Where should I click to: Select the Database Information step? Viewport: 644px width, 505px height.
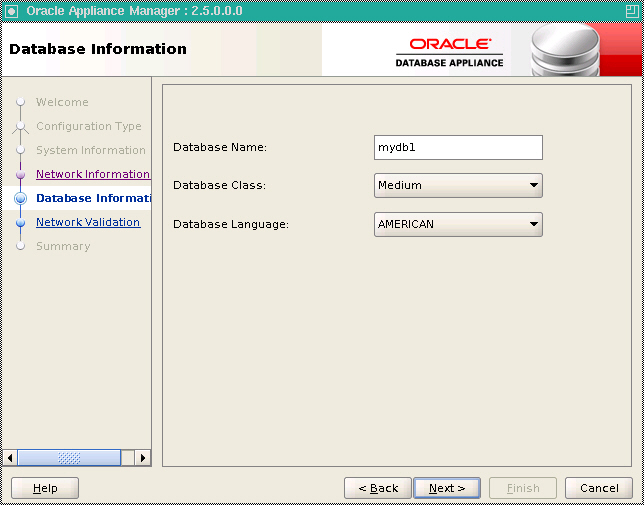[x=94, y=198]
